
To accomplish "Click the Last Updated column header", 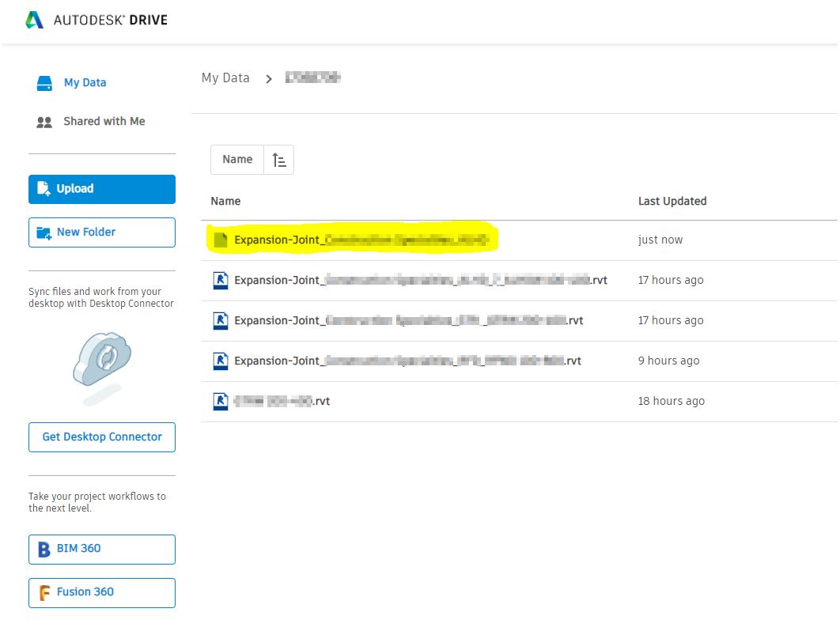I will (x=672, y=201).
